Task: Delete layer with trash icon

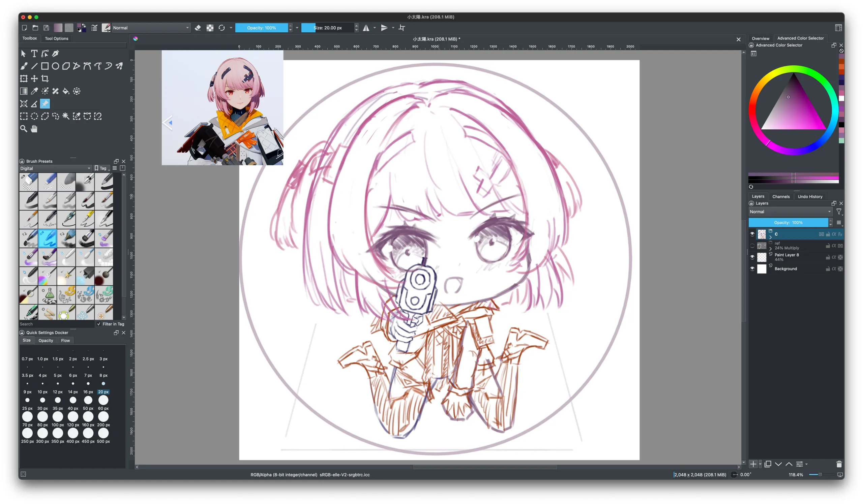Action: pyautogui.click(x=838, y=464)
